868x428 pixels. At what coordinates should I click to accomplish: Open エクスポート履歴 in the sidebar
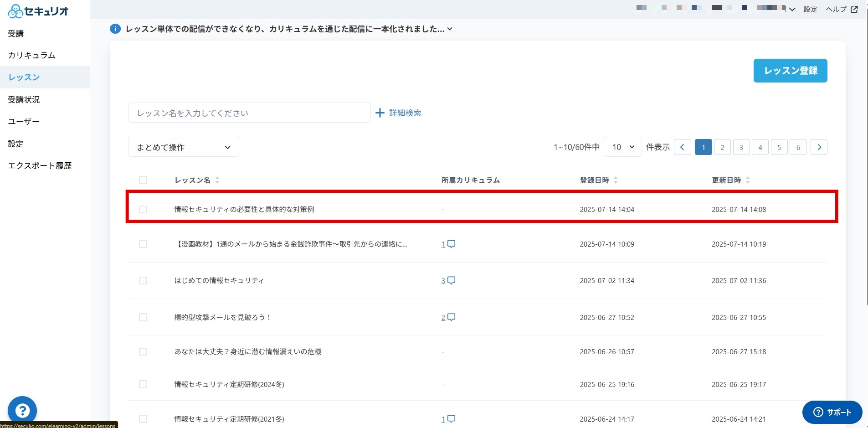pyautogui.click(x=40, y=166)
